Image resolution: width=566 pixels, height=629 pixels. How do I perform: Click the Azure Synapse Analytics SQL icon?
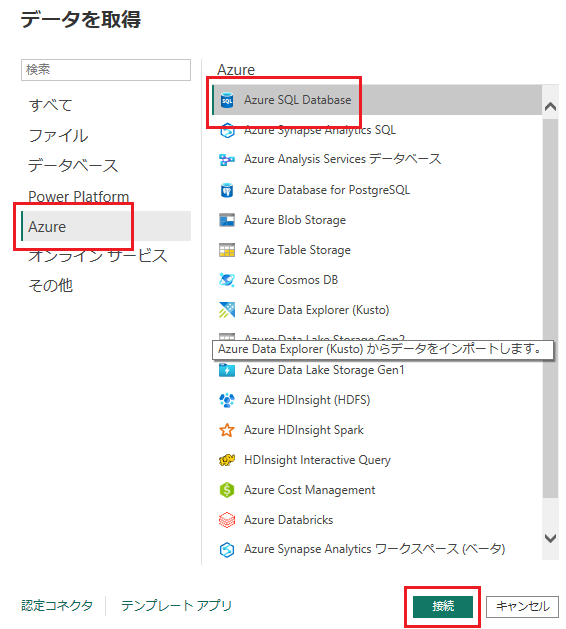(x=227, y=130)
